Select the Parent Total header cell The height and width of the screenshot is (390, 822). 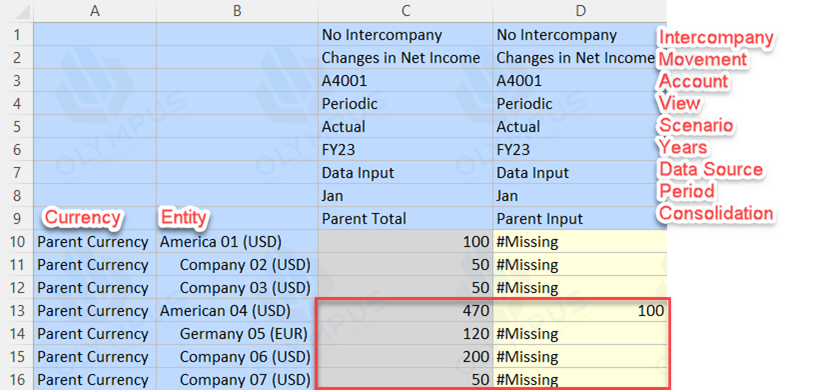(x=405, y=219)
